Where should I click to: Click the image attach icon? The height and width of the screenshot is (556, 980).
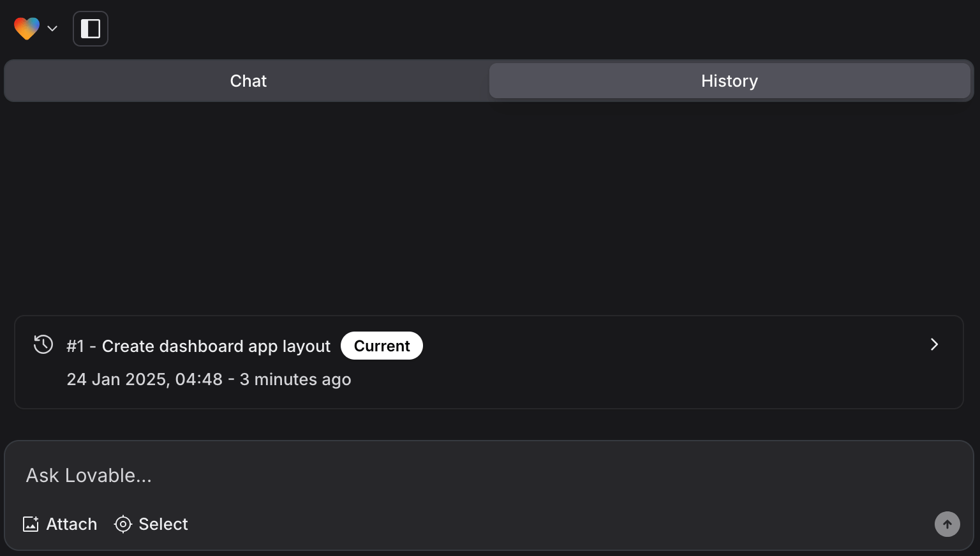click(x=31, y=524)
